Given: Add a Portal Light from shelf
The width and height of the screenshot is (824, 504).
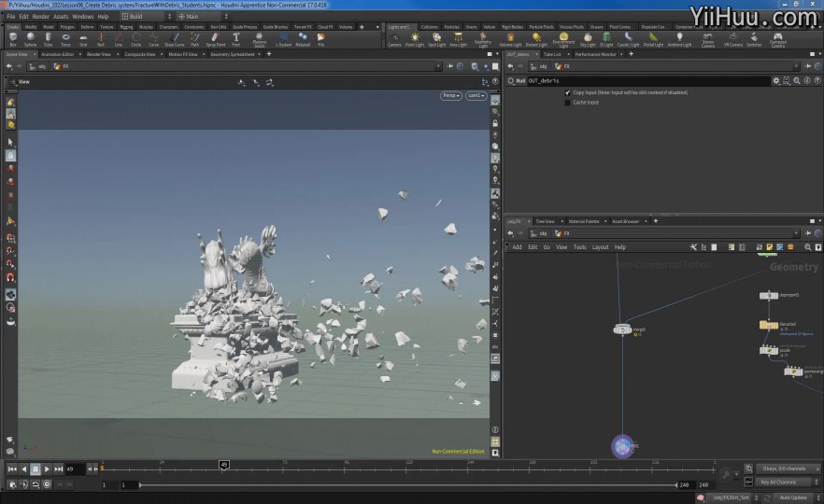Looking at the screenshot, I should [x=653, y=40].
